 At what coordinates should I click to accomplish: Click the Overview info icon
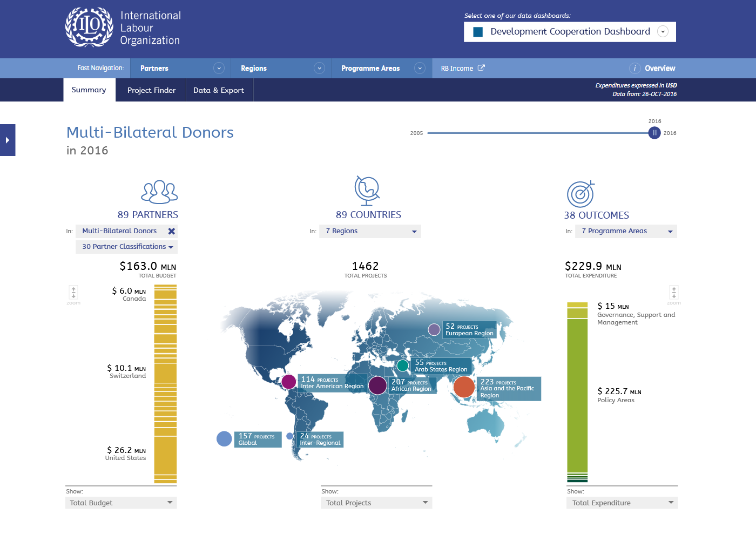point(634,69)
